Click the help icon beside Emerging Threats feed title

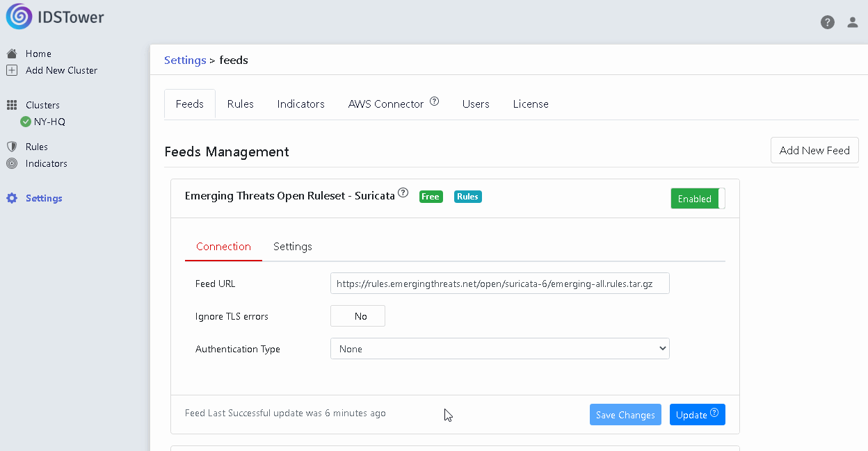click(403, 193)
